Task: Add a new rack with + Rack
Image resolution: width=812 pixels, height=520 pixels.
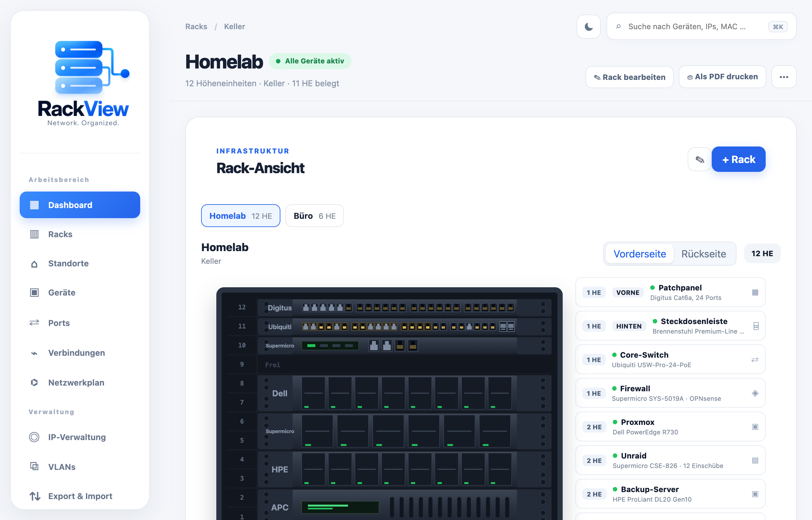Action: tap(738, 159)
